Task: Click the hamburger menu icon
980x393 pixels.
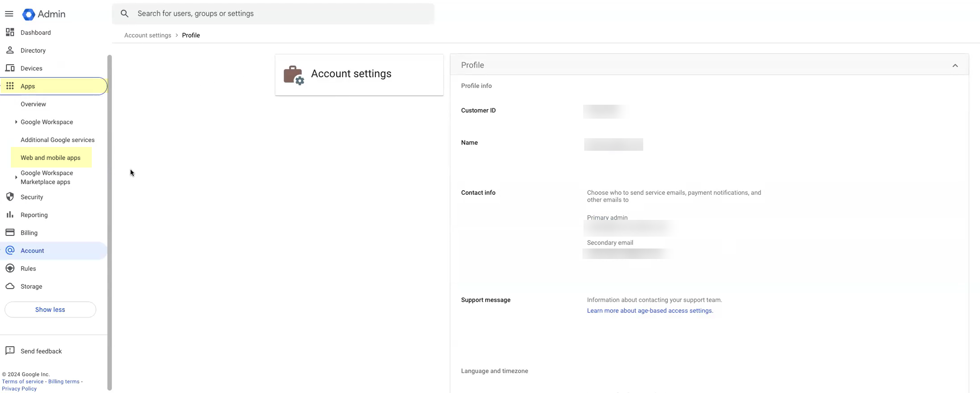Action: pos(9,14)
